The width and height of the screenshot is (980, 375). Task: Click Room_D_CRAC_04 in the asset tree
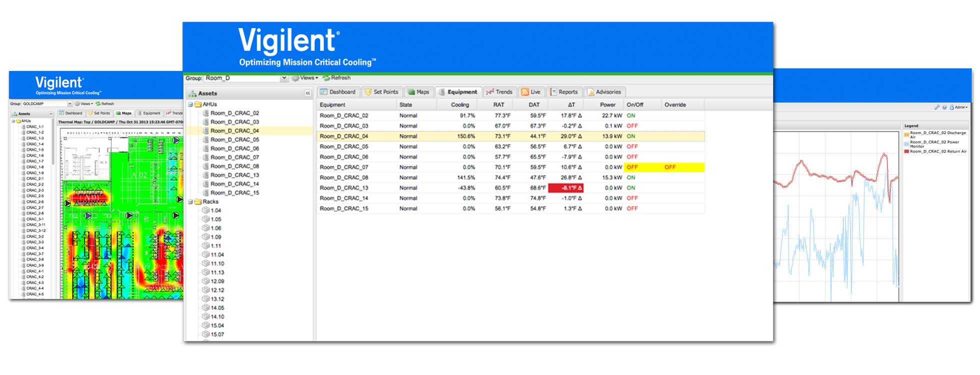(234, 131)
